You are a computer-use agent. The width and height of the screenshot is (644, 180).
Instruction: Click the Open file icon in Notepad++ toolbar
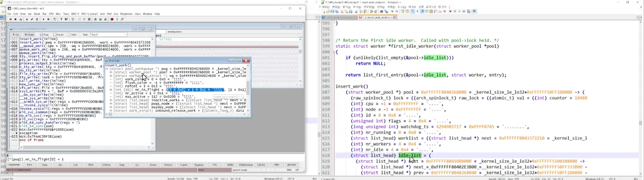coord(328,11)
